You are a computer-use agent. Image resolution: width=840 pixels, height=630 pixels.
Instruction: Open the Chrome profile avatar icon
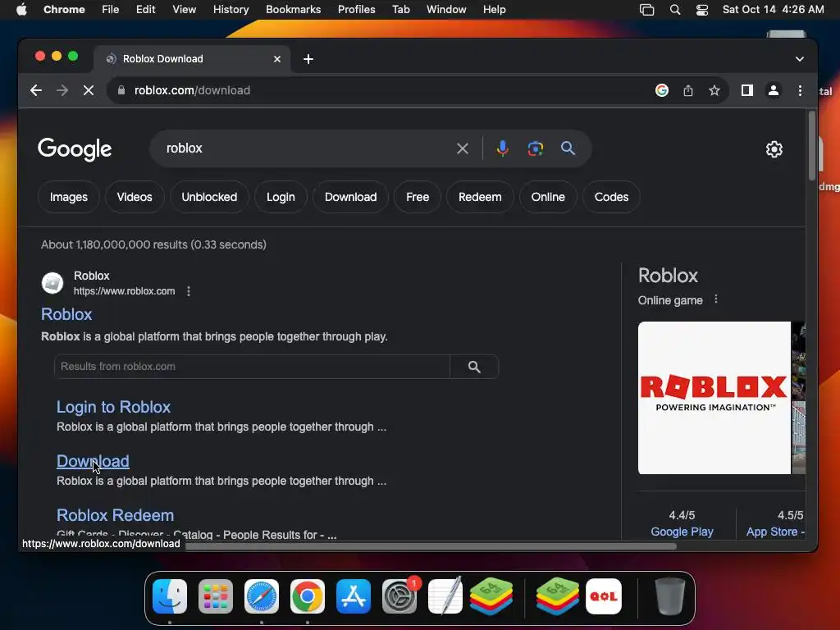point(773,90)
